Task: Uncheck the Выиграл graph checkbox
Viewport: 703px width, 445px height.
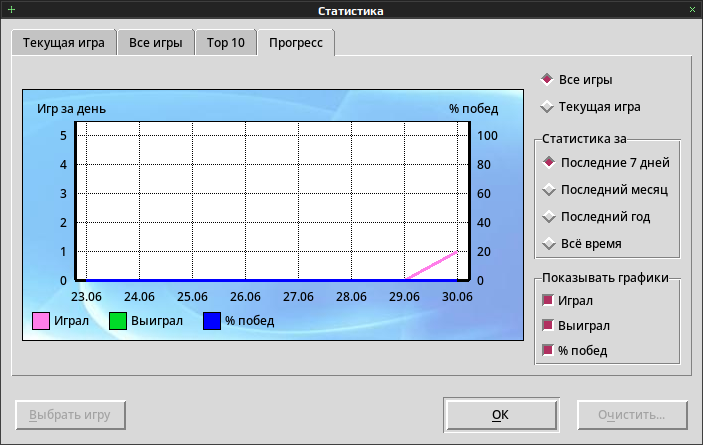Action: [576, 325]
